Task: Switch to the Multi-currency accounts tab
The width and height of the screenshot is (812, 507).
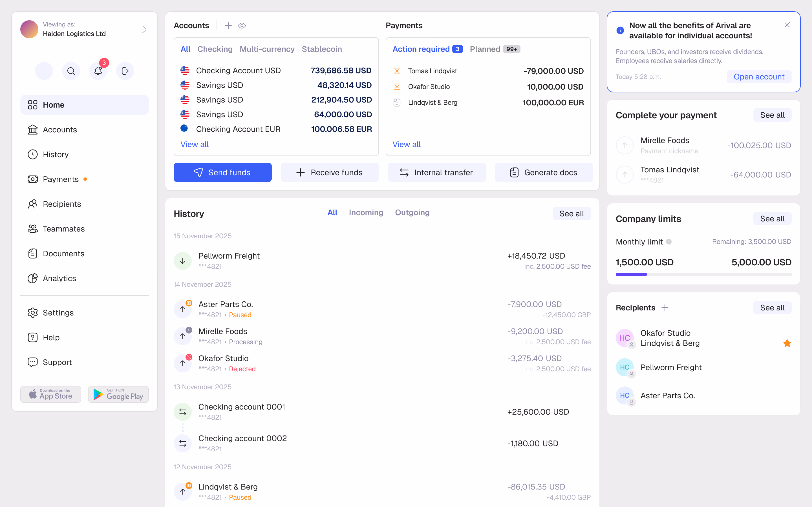Action: coord(267,49)
